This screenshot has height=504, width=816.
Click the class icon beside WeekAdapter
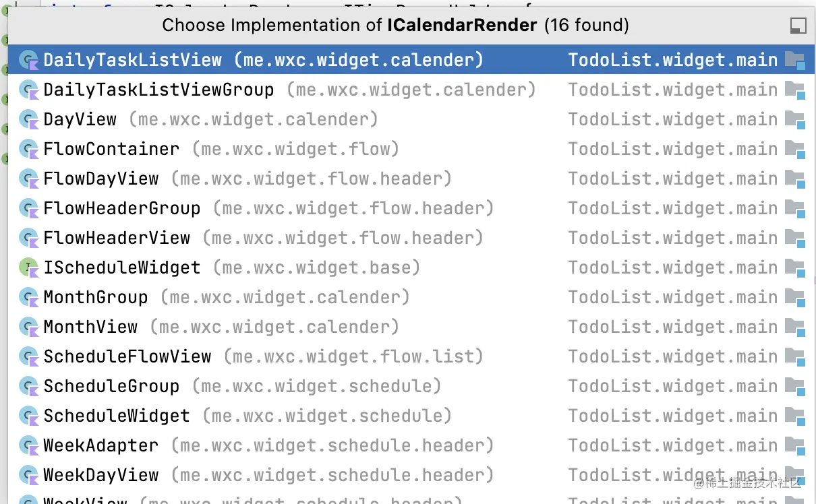point(28,445)
